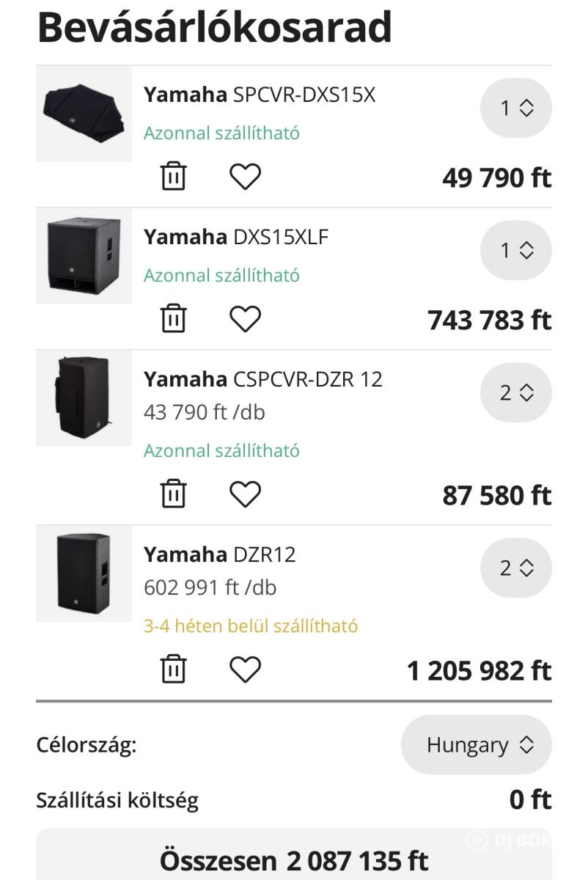This screenshot has height=880, width=588.
Task: Add Yamaha SPCVR-DXS15X to wishlist
Action: pos(245,177)
